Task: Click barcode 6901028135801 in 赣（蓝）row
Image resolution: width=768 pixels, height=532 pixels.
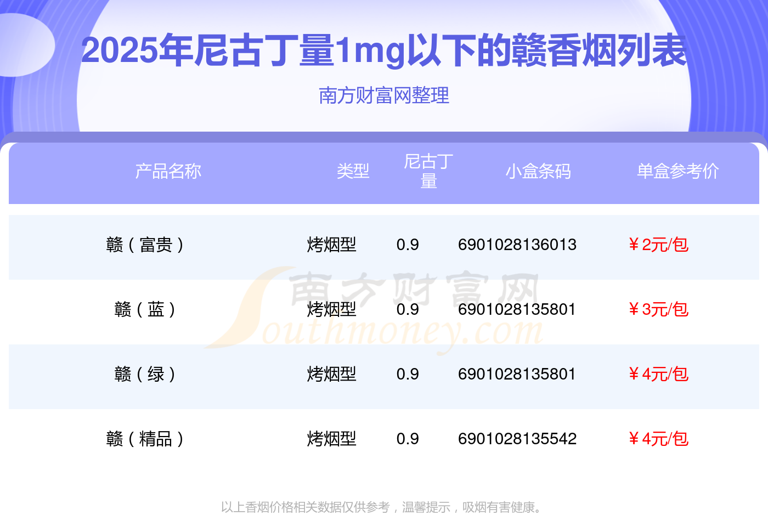Action: 517,309
